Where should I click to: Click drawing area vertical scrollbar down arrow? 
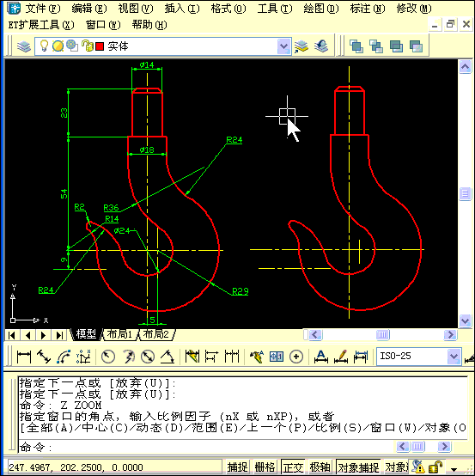click(x=465, y=320)
